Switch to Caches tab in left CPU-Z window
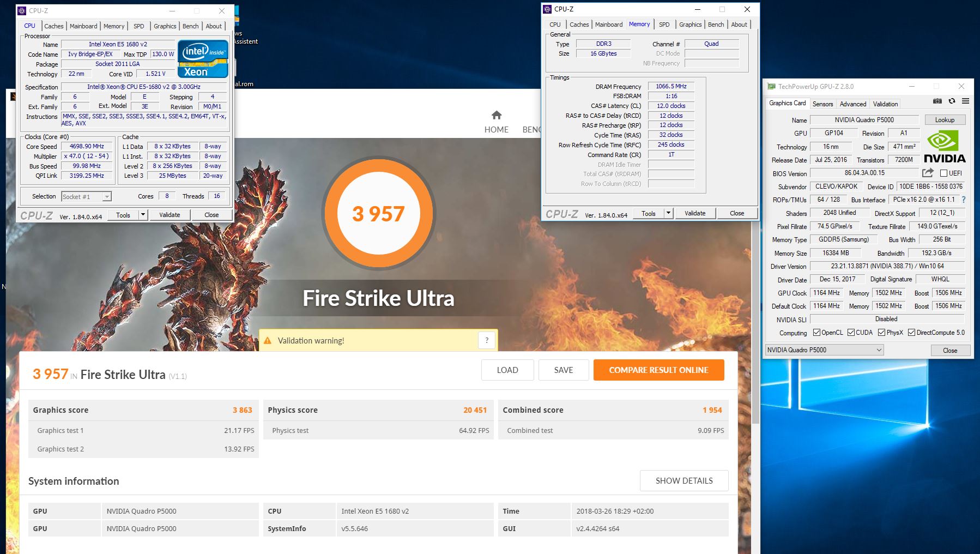This screenshot has width=980, height=554. (54, 26)
